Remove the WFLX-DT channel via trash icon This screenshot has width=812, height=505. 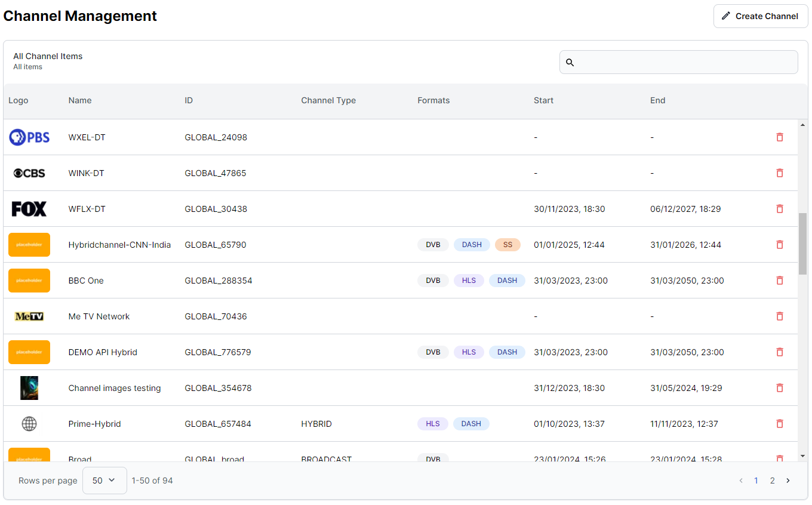779,209
